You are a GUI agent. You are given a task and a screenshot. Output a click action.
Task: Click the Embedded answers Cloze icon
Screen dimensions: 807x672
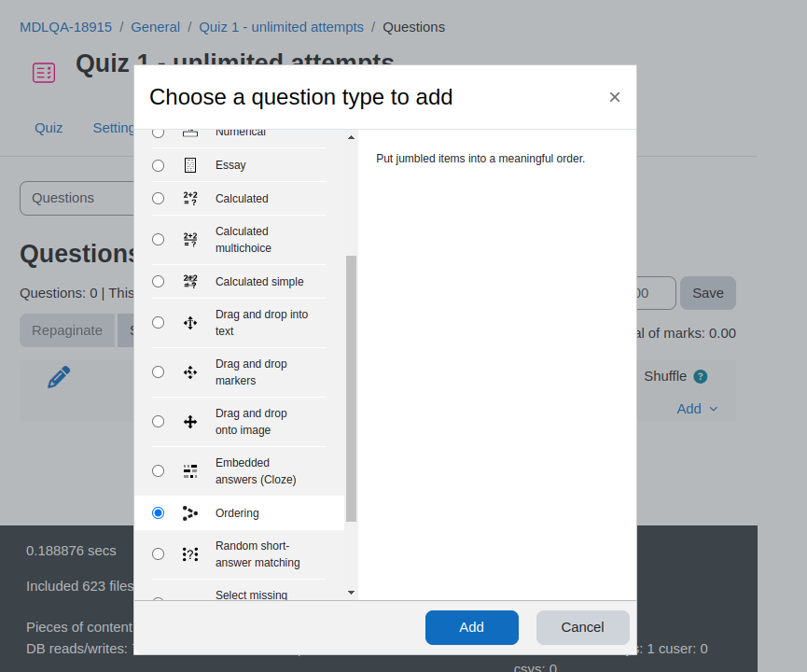190,471
